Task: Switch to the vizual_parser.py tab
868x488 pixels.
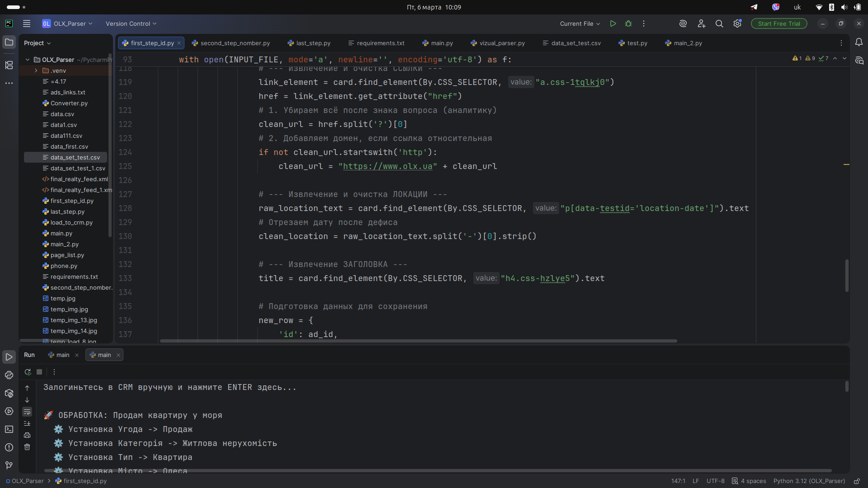Action: 498,43
